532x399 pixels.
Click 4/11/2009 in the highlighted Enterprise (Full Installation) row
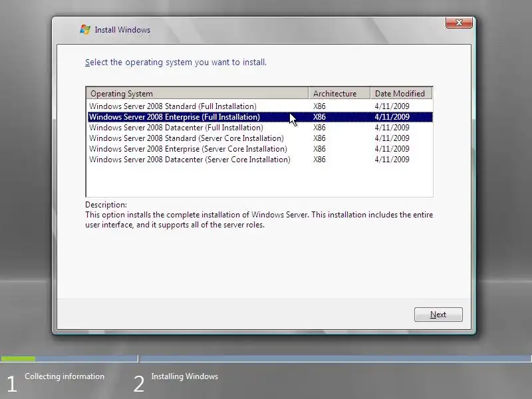pos(392,117)
